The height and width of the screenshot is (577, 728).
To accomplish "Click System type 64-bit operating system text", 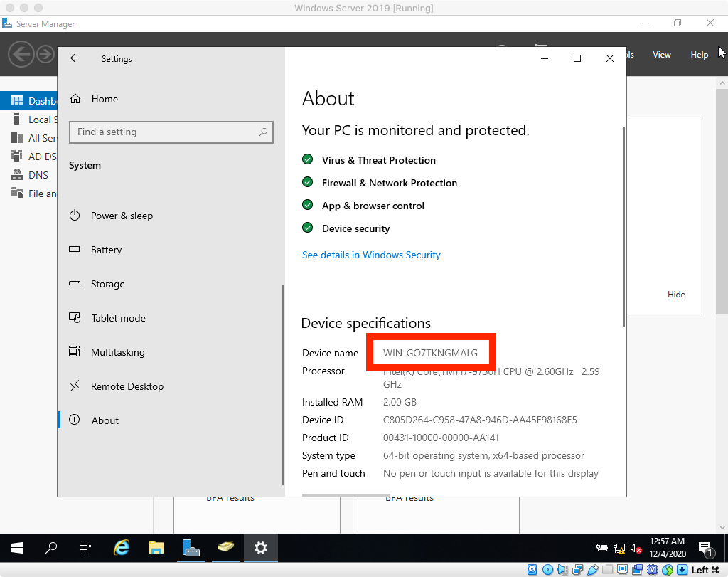I will [x=483, y=456].
